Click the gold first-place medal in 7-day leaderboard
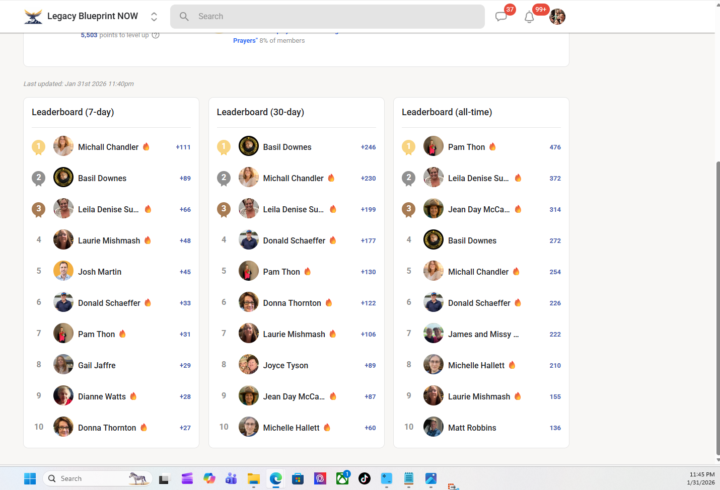 coord(39,147)
